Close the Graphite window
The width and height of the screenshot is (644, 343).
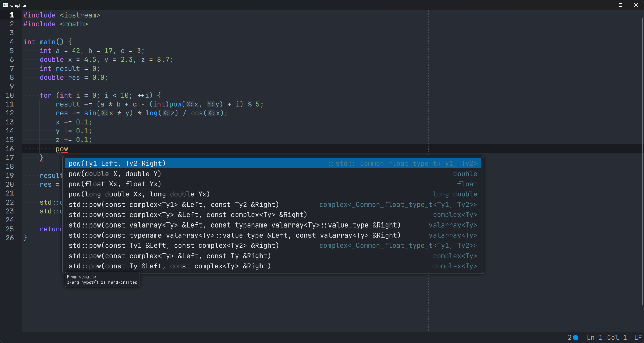636,5
